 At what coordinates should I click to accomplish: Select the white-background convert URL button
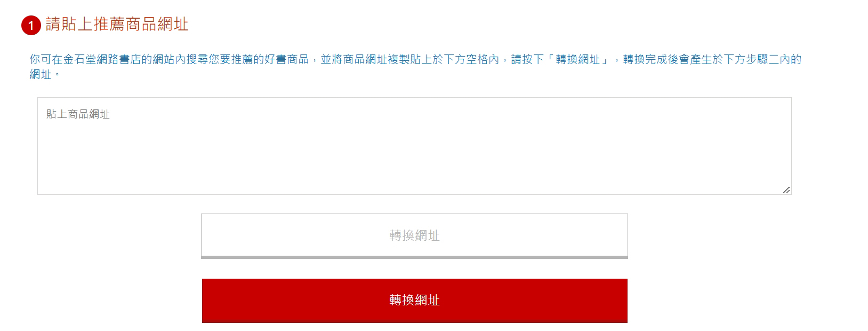pyautogui.click(x=414, y=236)
